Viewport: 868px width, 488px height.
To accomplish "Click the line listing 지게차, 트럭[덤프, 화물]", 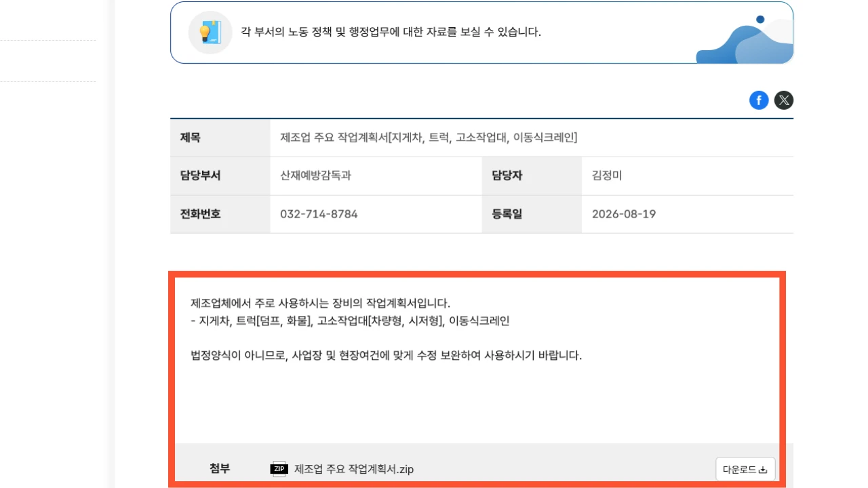I will pyautogui.click(x=350, y=321).
